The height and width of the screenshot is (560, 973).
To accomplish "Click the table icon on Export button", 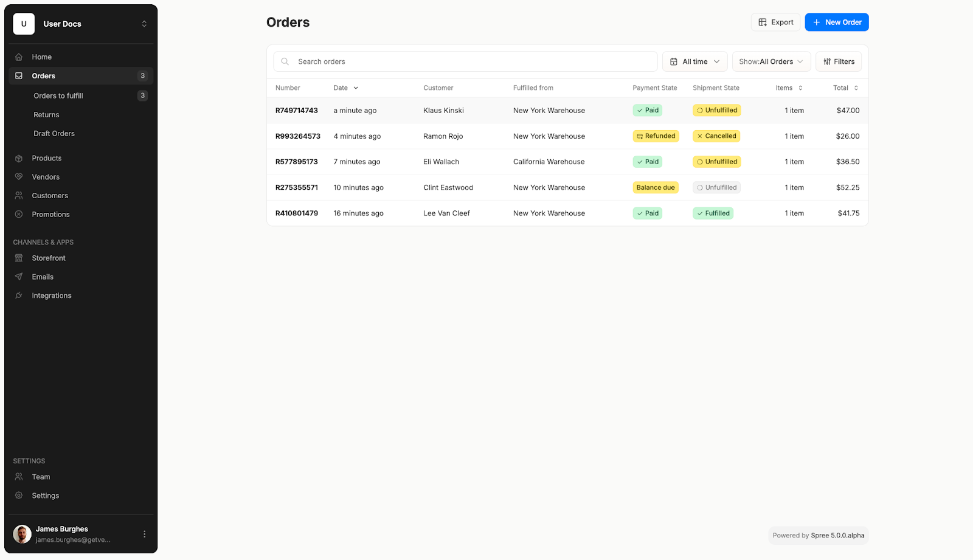I will (763, 22).
